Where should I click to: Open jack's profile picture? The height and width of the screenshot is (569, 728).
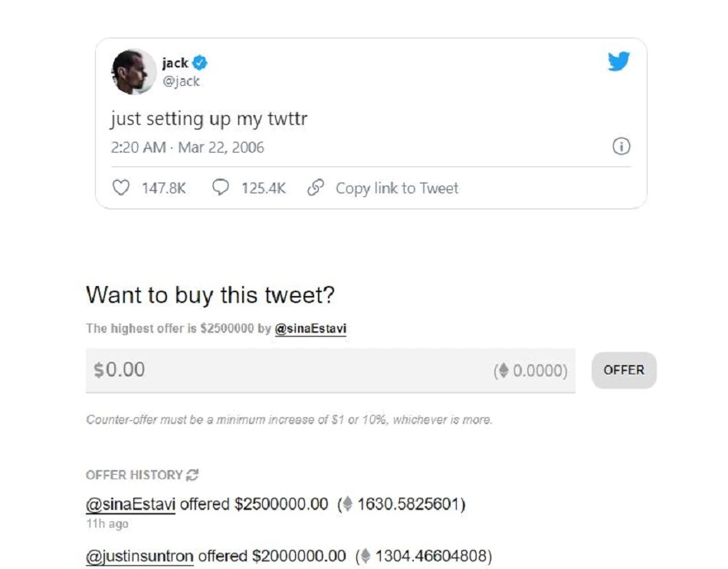click(x=133, y=72)
